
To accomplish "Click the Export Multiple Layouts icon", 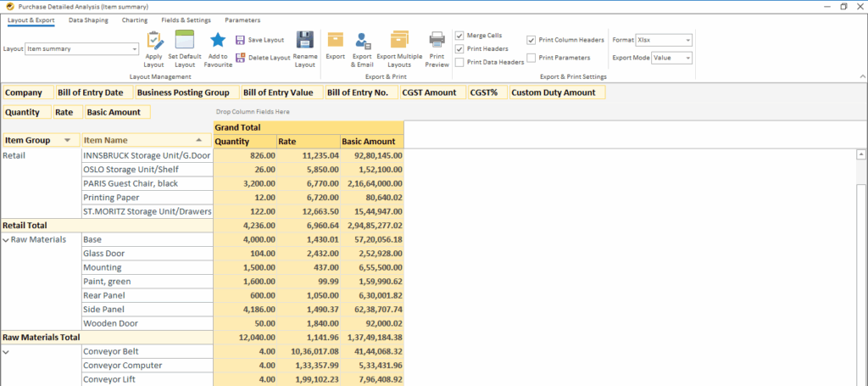I will pos(399,41).
